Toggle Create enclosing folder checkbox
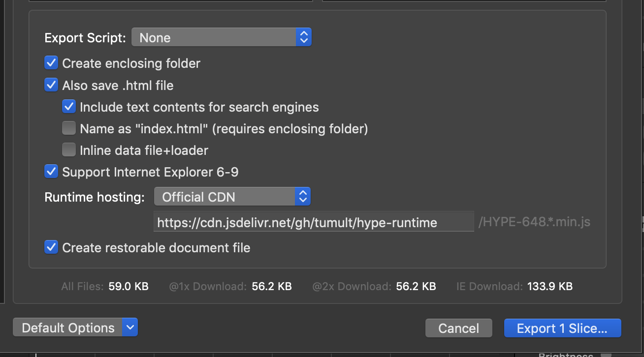644x357 pixels. [51, 63]
